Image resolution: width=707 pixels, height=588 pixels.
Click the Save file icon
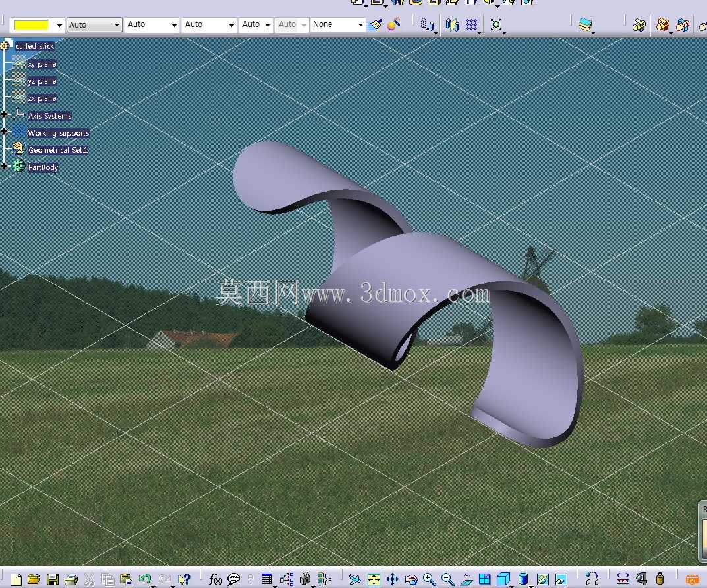click(53, 579)
